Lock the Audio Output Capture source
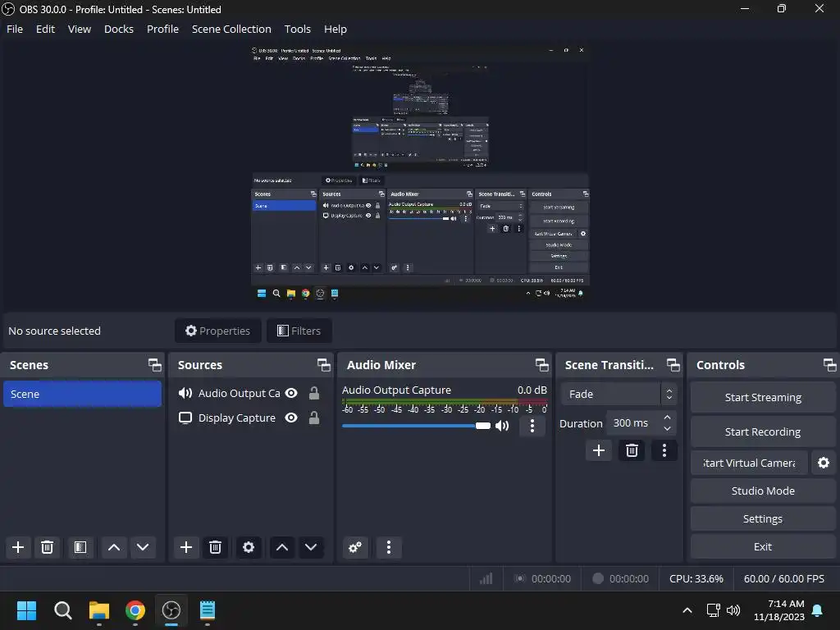The width and height of the screenshot is (840, 630). click(x=314, y=393)
